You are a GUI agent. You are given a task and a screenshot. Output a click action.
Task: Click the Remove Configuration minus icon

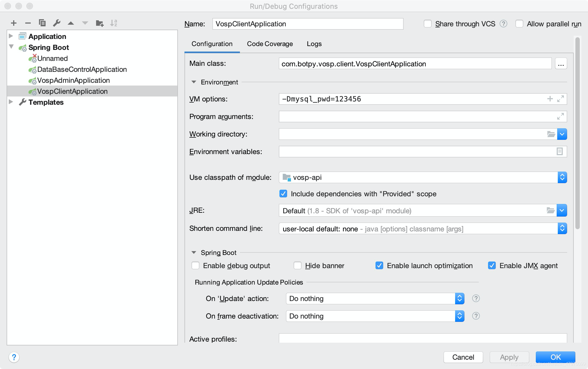coord(28,23)
